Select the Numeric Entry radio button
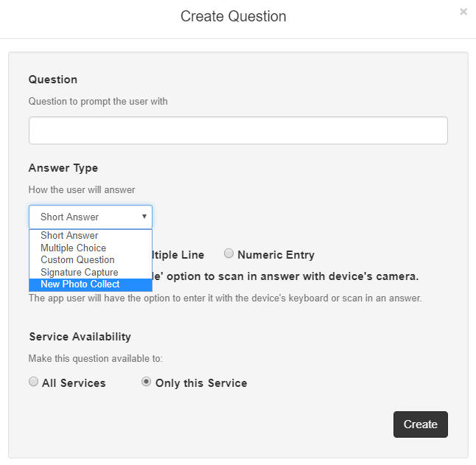 pyautogui.click(x=228, y=254)
